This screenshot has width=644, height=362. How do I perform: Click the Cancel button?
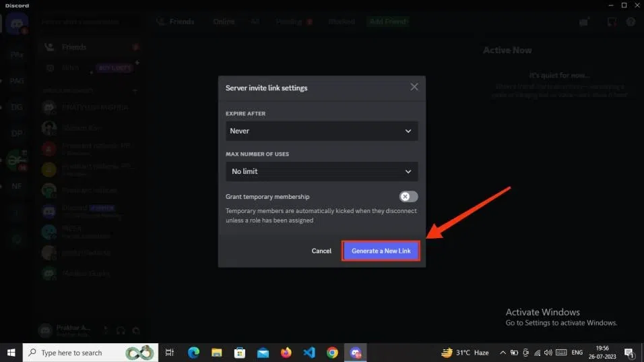tap(321, 251)
